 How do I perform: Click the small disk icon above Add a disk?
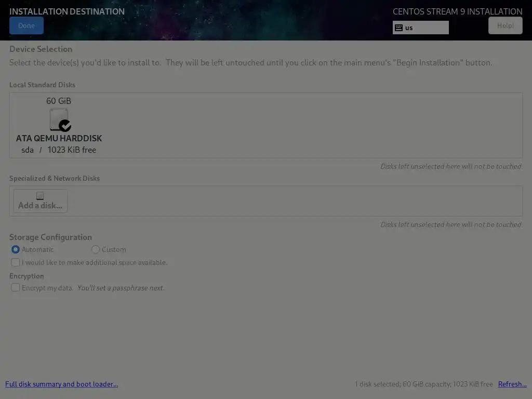[40, 195]
